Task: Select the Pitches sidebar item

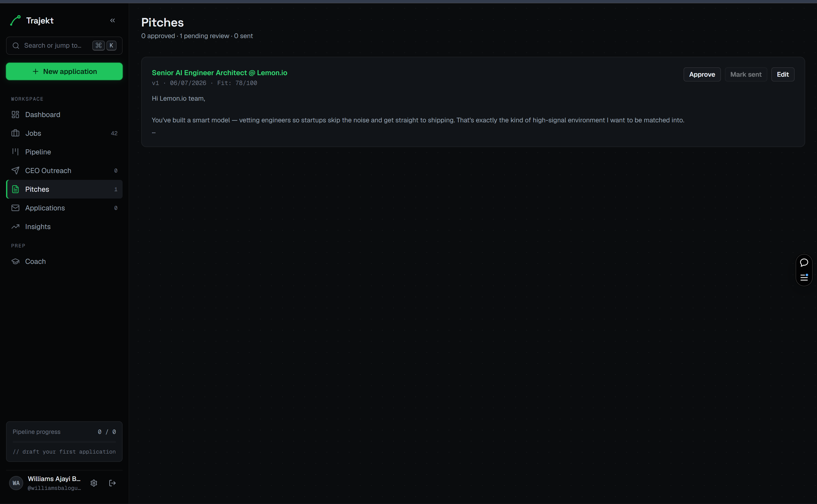Action: (64, 189)
